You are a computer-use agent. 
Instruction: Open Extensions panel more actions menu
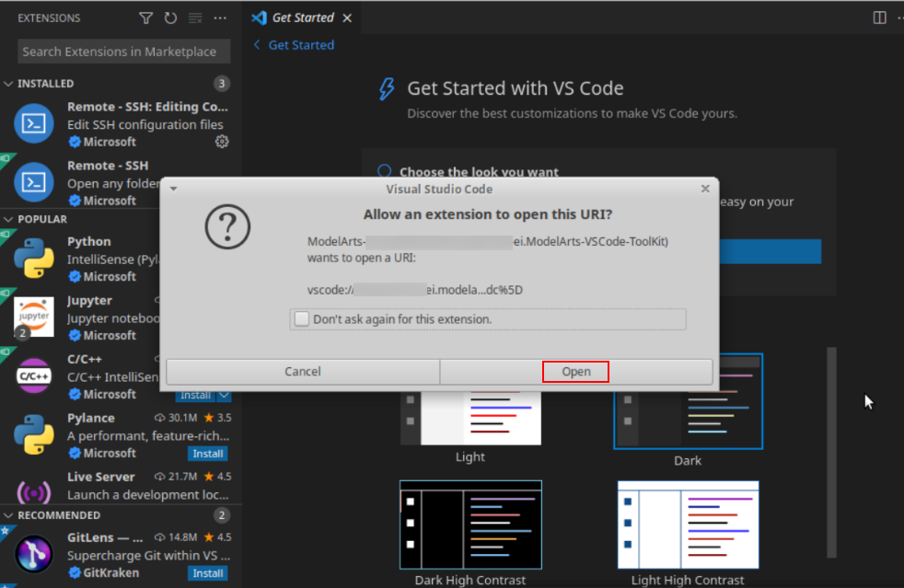point(220,17)
